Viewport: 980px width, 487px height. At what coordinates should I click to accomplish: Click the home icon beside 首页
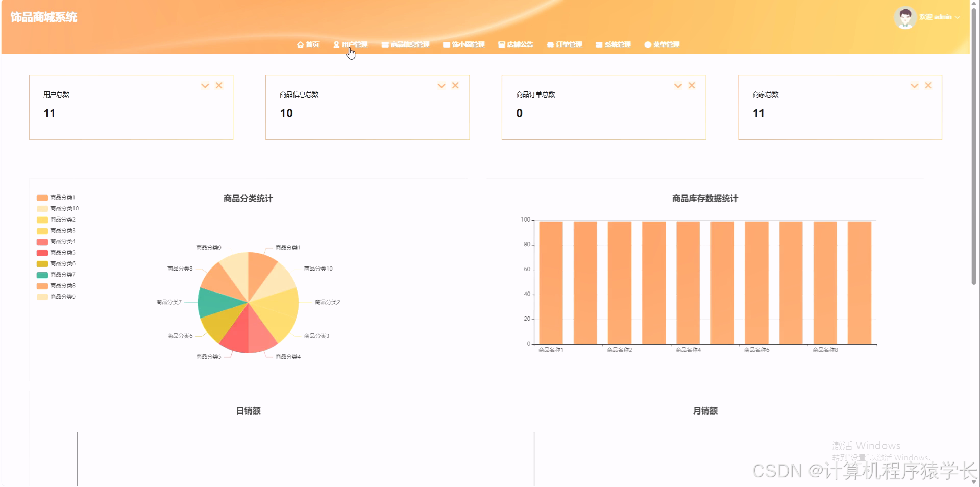[x=300, y=45]
